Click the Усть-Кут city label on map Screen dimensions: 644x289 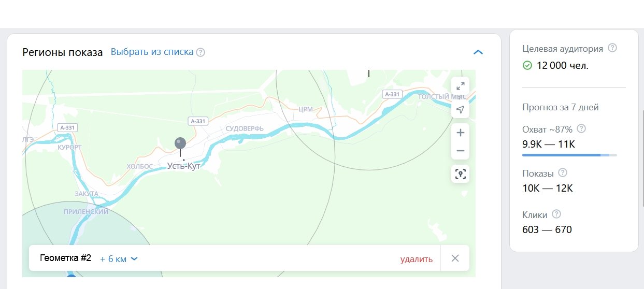(x=183, y=166)
